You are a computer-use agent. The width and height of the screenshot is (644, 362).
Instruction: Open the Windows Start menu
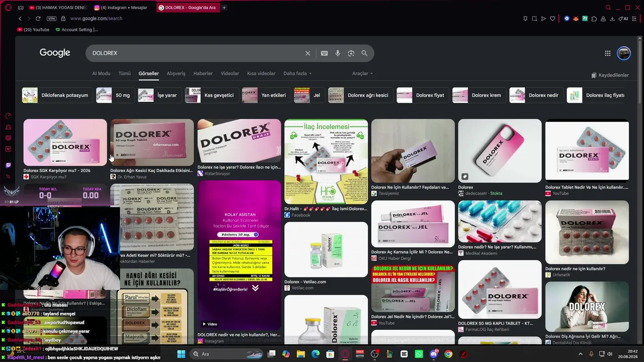pyautogui.click(x=181, y=354)
